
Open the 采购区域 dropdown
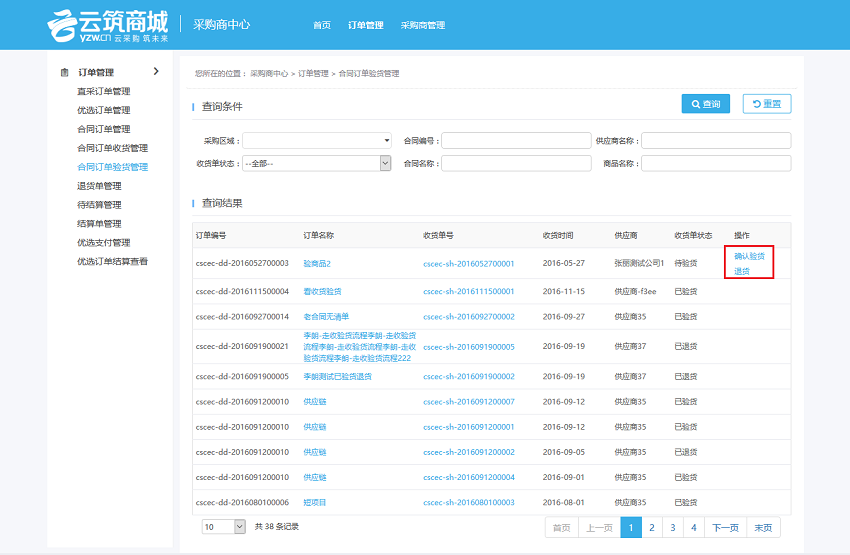click(x=317, y=141)
